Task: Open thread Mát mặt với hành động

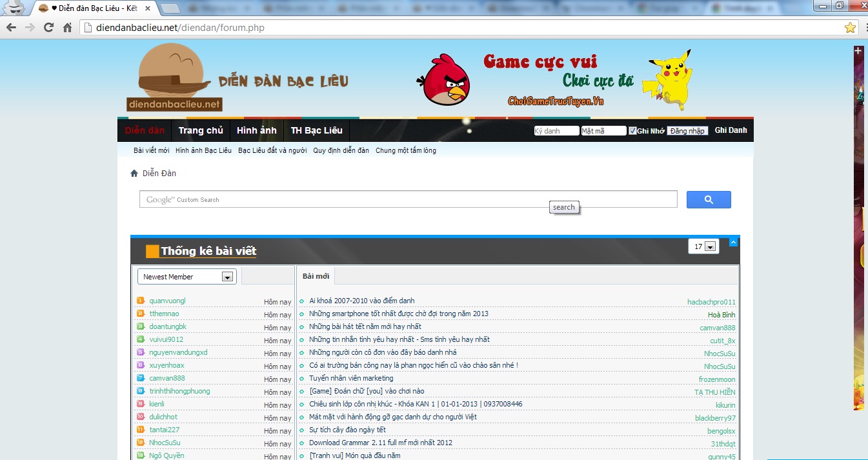Action: click(393, 417)
